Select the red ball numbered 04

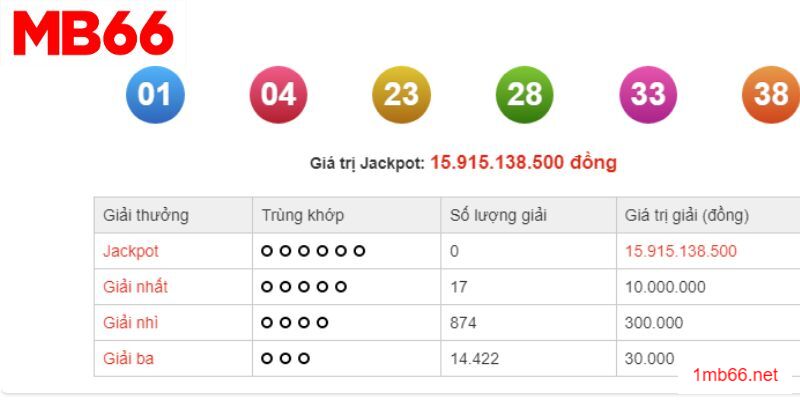278,95
